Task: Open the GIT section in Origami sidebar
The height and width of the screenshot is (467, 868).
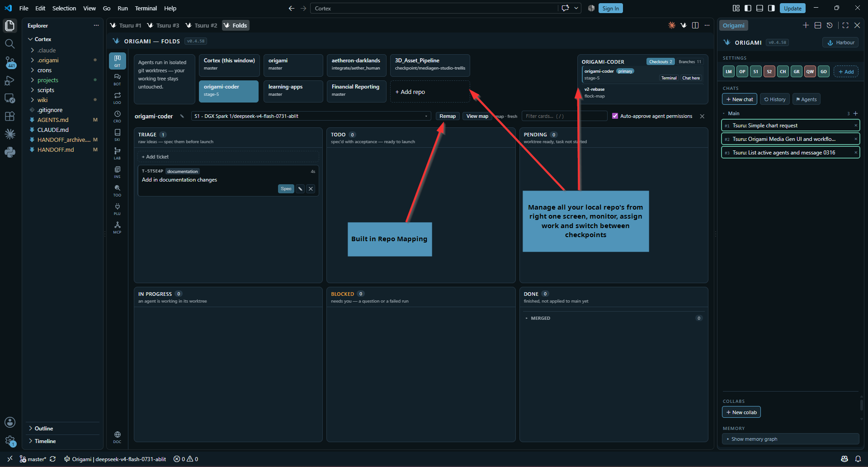Action: click(117, 61)
